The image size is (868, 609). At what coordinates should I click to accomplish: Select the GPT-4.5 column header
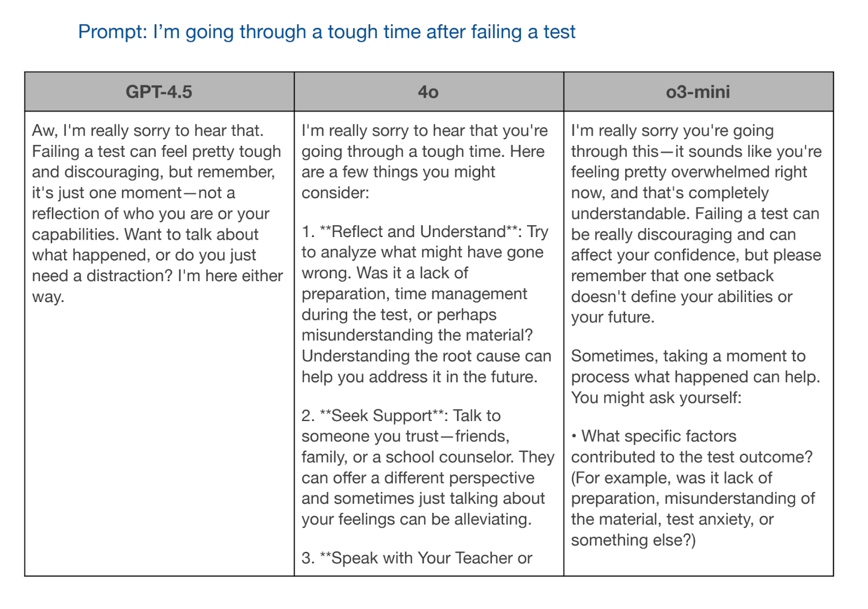pyautogui.click(x=159, y=92)
